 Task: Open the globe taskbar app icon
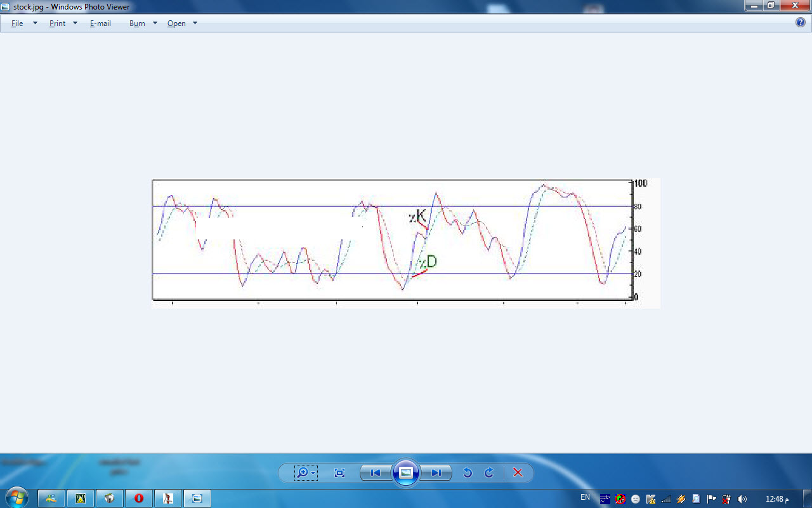point(110,499)
